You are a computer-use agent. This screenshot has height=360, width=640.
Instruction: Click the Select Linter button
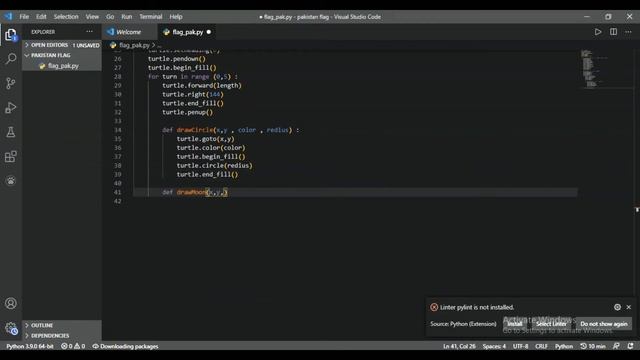click(x=551, y=324)
